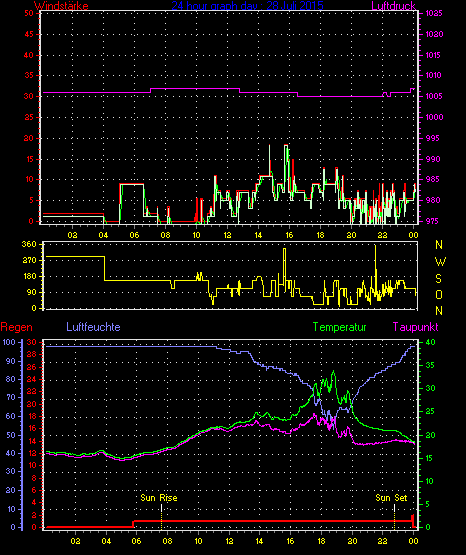The height and width of the screenshot is (555, 466).
Task: Click the O compass letter beside the direction graph
Action: point(439,294)
